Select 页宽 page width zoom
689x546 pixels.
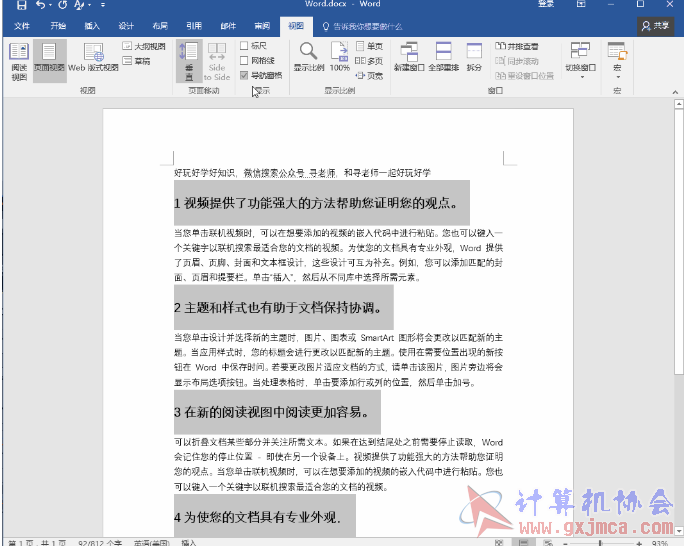pos(370,76)
